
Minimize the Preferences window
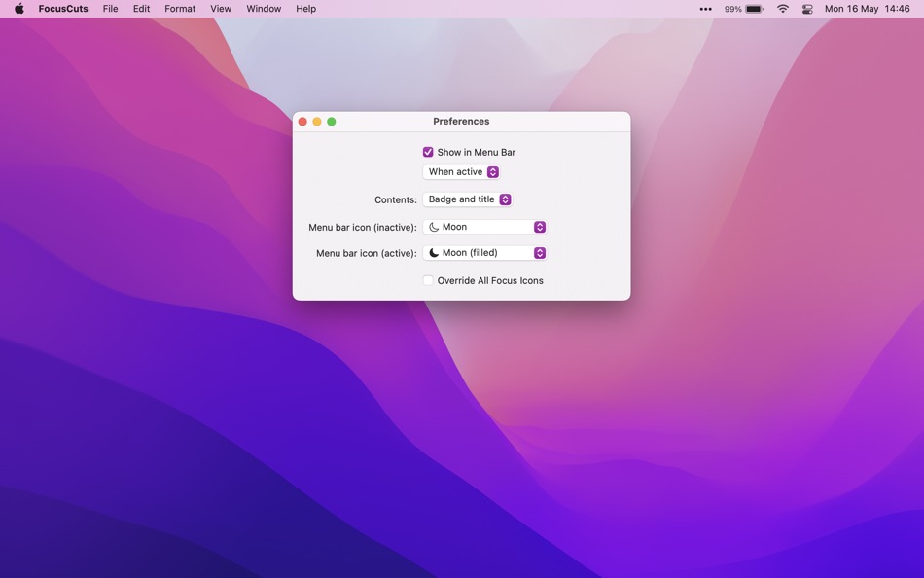[x=317, y=122]
